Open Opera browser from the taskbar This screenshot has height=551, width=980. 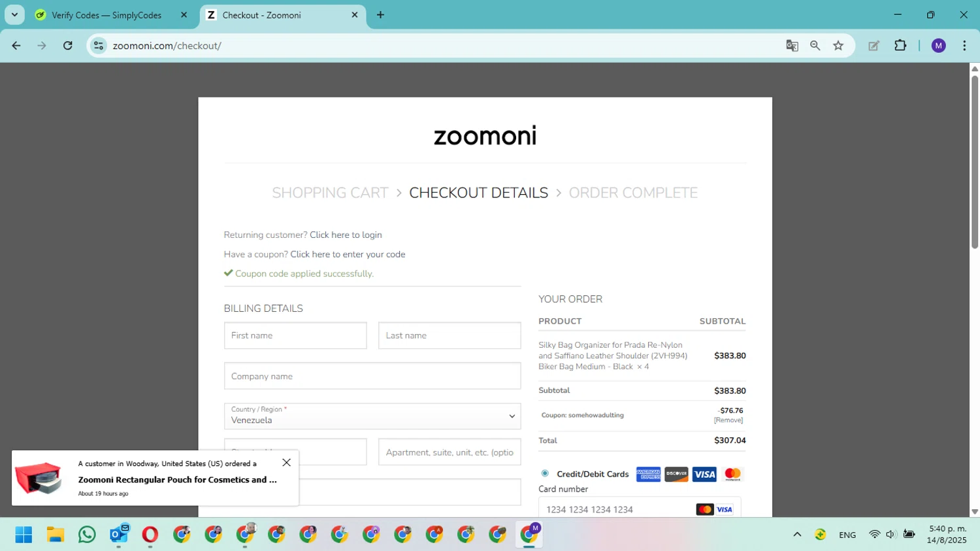[150, 535]
